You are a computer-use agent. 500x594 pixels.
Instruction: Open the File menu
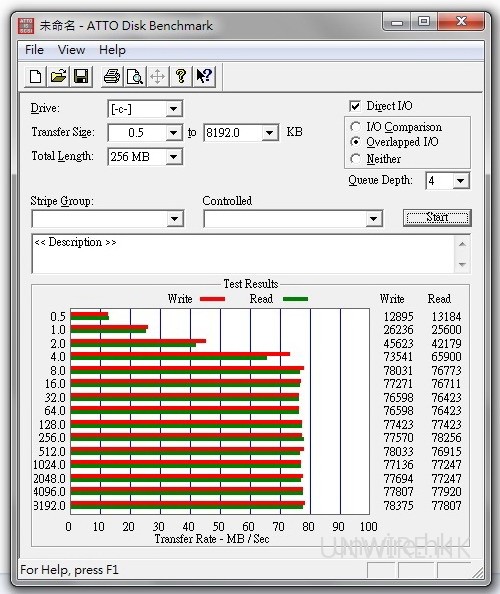click(34, 50)
